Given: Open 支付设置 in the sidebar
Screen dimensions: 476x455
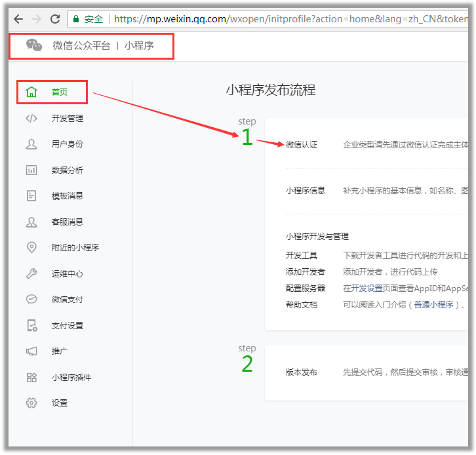Looking at the screenshot, I should pos(67,326).
